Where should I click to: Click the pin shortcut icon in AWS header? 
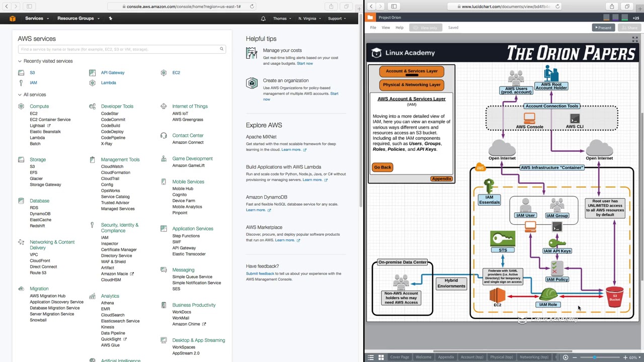click(x=110, y=19)
